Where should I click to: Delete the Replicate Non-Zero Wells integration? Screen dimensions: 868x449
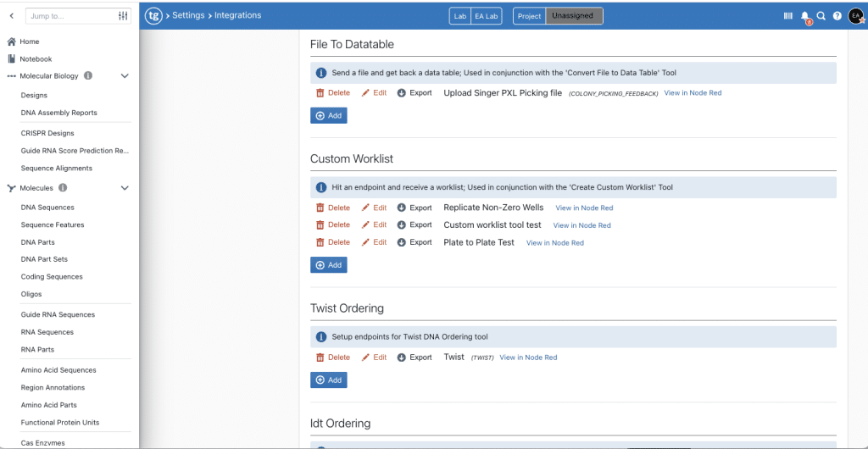click(332, 208)
